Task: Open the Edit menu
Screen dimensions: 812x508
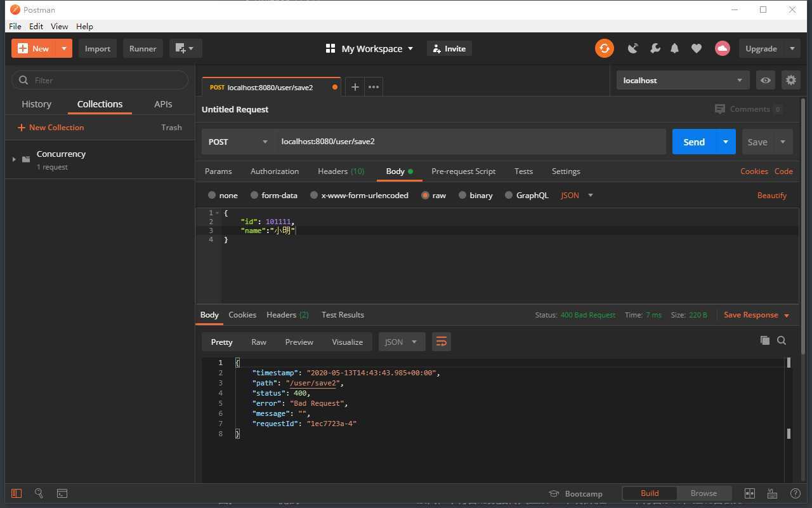Action: [x=36, y=26]
